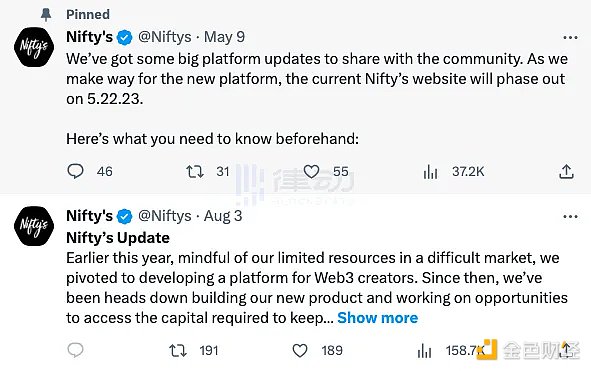View analytics of the Aug 3 tweet
591x371 pixels.
click(424, 351)
